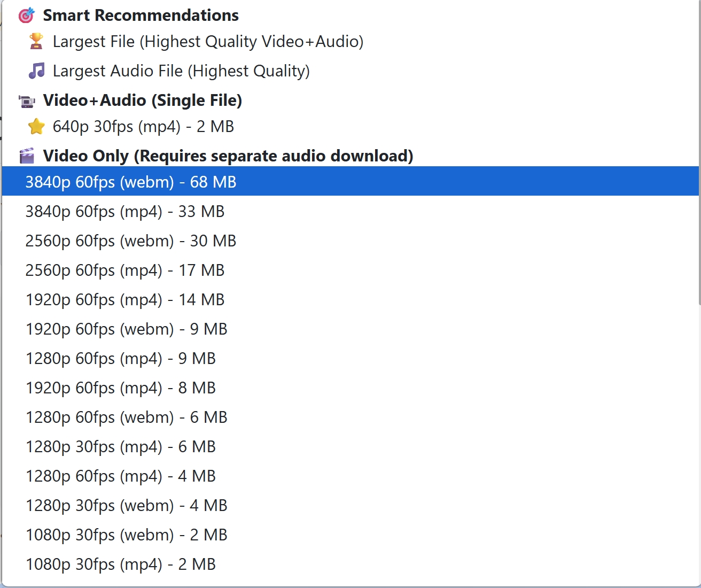This screenshot has width=701, height=588.
Task: Select 1280p 30fps (webm) - 4 MB
Action: coord(350,505)
